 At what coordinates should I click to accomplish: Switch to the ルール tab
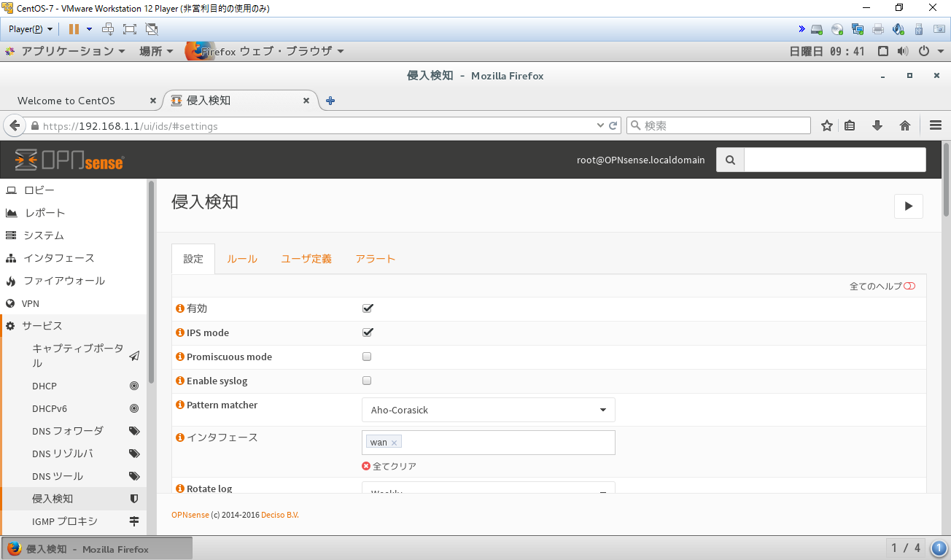click(x=241, y=258)
